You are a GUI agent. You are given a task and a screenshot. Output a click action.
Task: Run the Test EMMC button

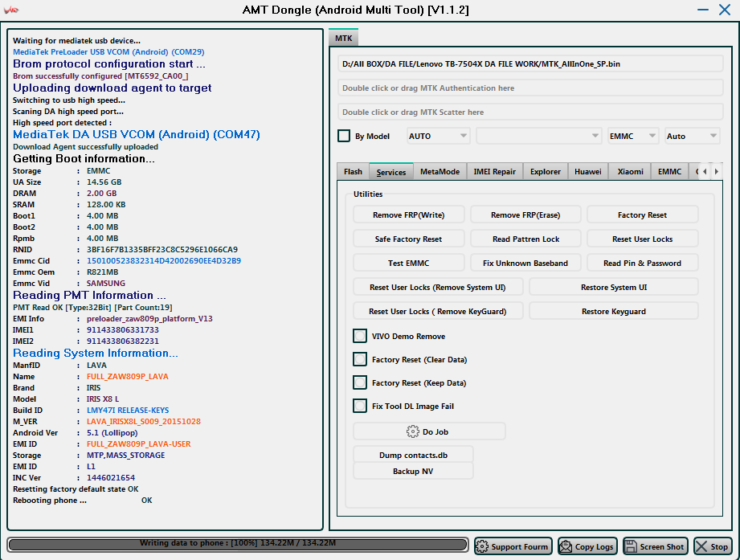[409, 263]
